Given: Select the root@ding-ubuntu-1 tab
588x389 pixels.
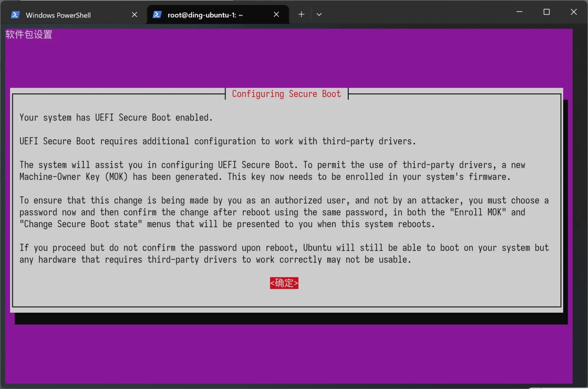Looking at the screenshot, I should (x=205, y=15).
